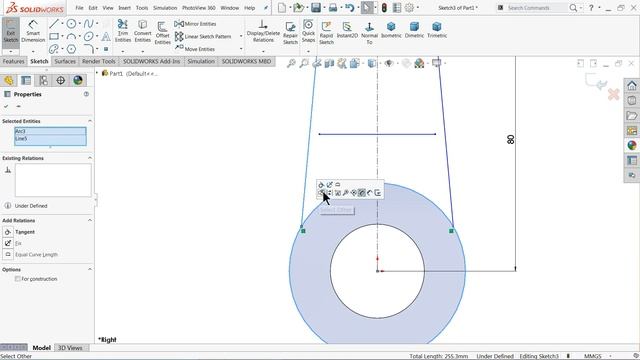Image resolution: width=640 pixels, height=360 pixels.
Task: Click Convert Entities tool
Action: [x=142, y=31]
